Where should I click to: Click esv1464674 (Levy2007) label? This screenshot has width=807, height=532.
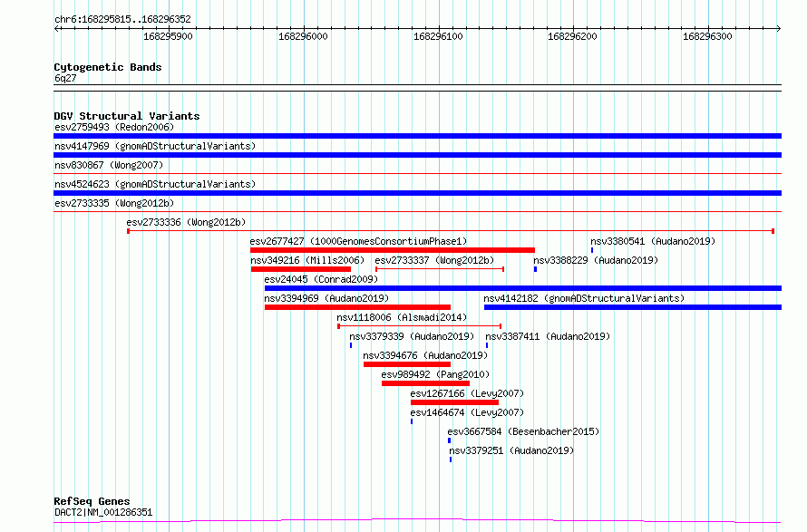point(467,412)
